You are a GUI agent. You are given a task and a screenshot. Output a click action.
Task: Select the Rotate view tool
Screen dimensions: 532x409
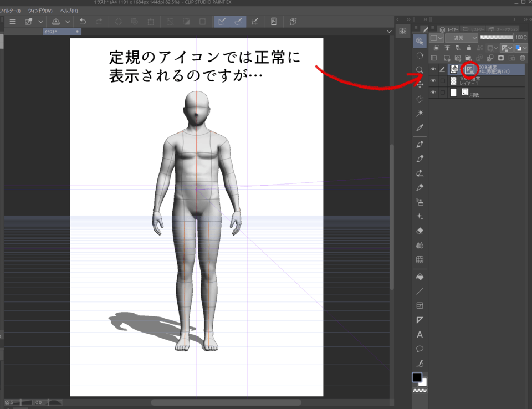click(420, 55)
